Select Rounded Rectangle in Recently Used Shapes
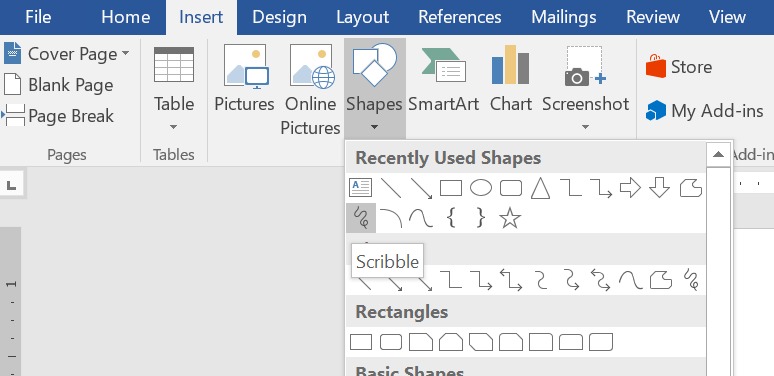This screenshot has height=376, width=774. click(511, 188)
